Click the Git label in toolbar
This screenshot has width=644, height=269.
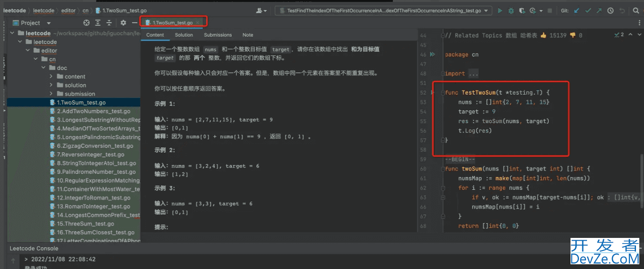click(x=564, y=10)
